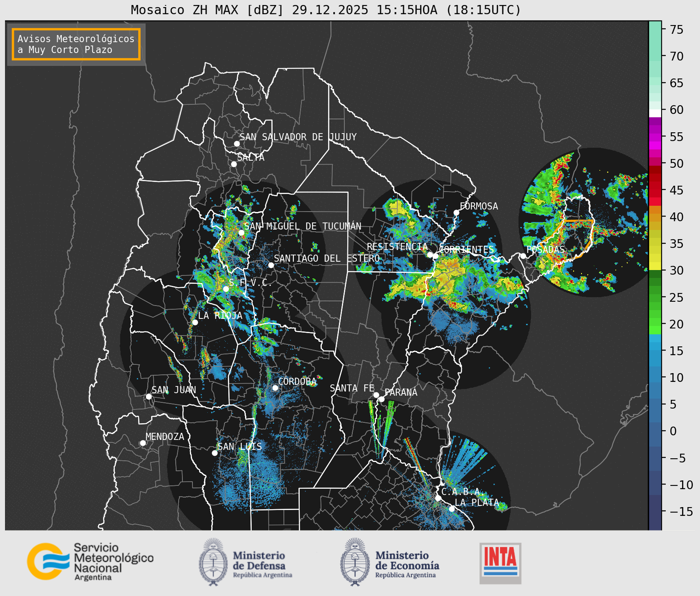
Task: Click the Avisos Meteorológicos a Muy Corto Plazo box
Action: tap(76, 44)
